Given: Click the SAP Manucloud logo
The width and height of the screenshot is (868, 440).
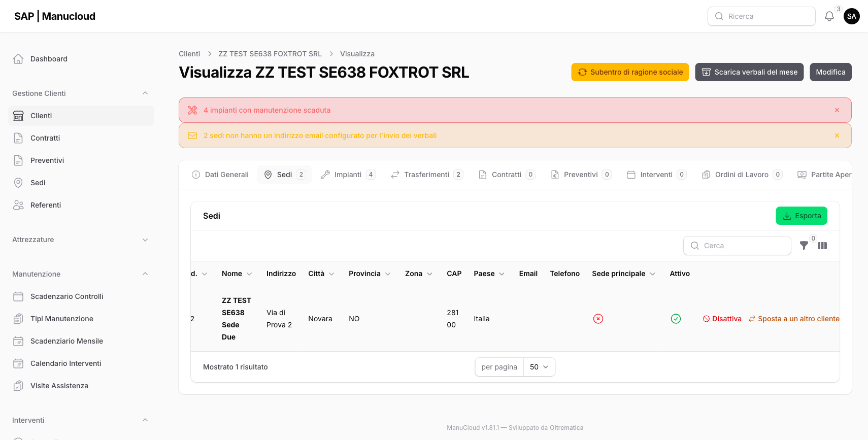Looking at the screenshot, I should (55, 16).
